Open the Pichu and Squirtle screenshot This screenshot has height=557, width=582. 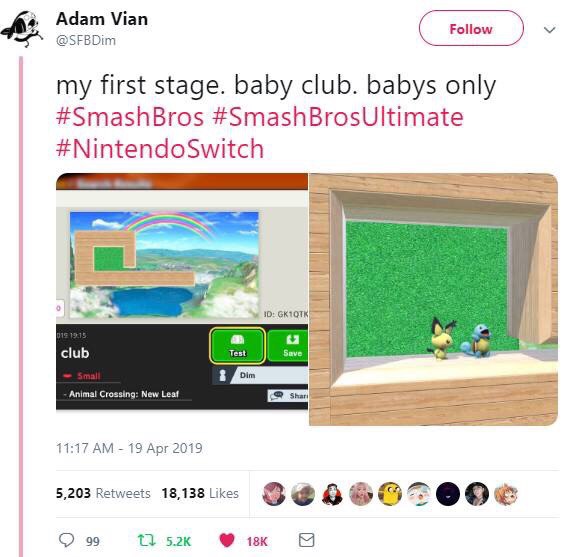tap(433, 299)
